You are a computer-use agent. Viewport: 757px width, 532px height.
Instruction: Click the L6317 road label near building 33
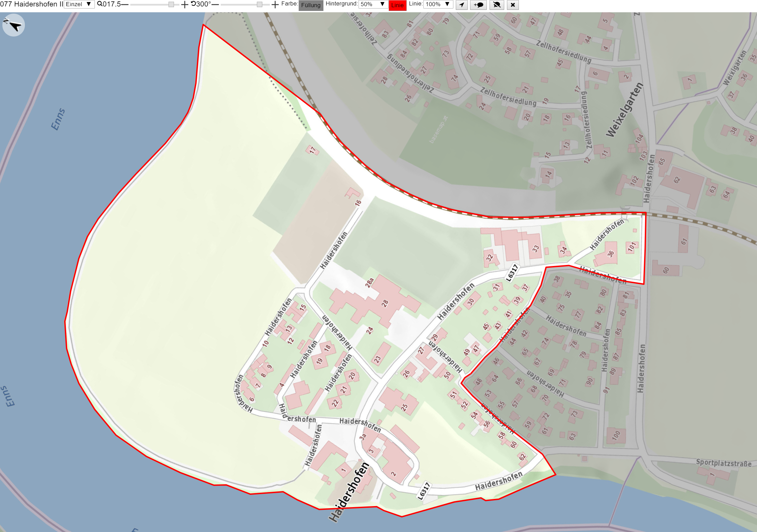pyautogui.click(x=512, y=273)
